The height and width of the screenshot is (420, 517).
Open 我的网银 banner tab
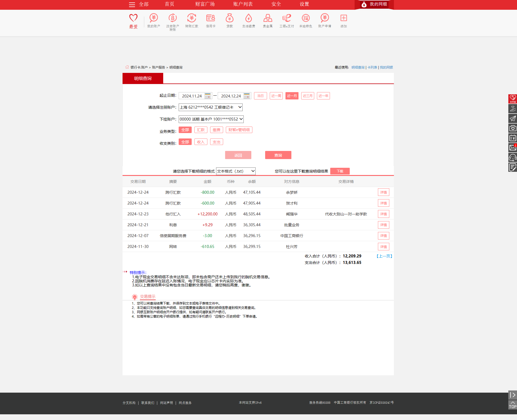[374, 4]
